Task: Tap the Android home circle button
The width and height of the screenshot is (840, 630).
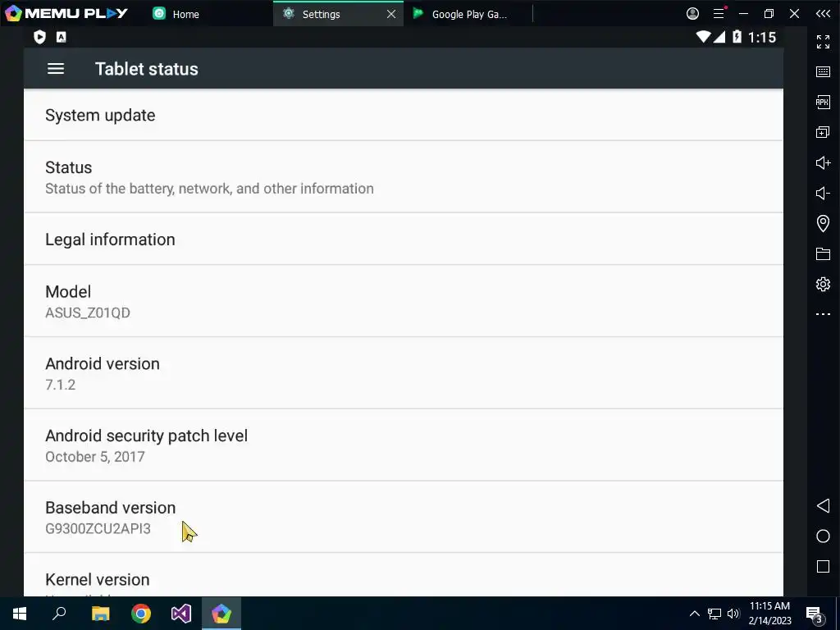Action: 823,536
